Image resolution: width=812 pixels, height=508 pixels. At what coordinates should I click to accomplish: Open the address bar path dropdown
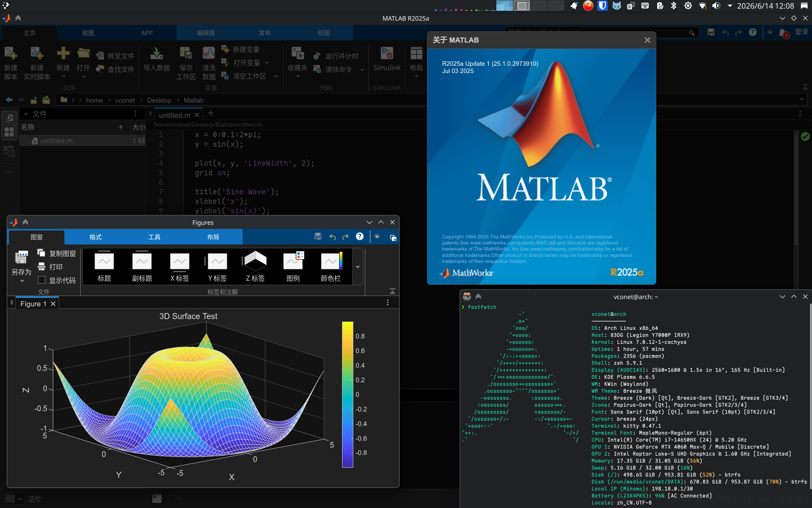click(802, 100)
